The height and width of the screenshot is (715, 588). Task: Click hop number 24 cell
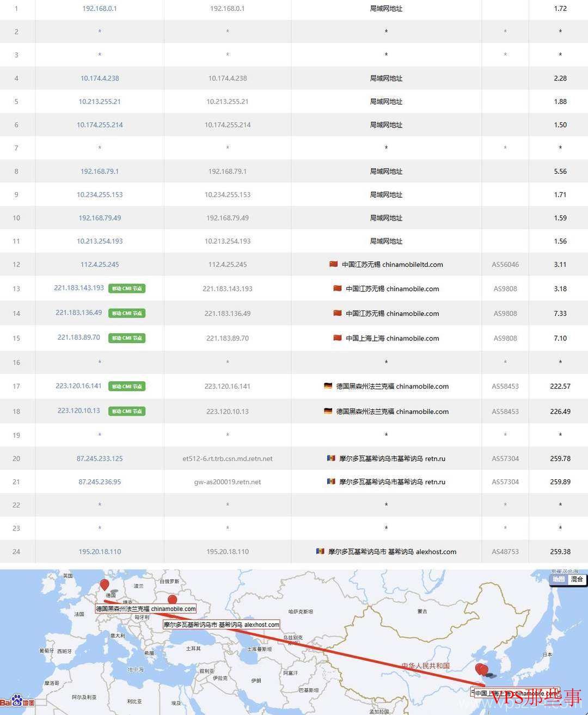16,552
